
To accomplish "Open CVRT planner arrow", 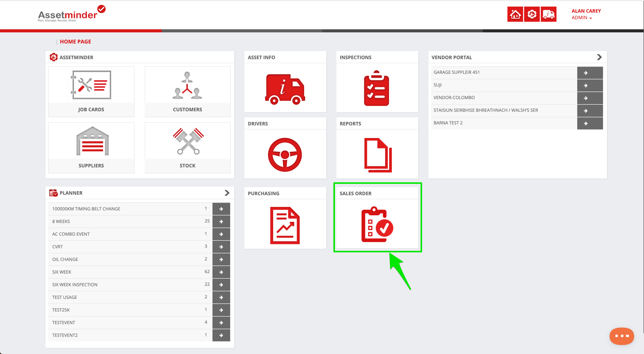I will [x=221, y=247].
